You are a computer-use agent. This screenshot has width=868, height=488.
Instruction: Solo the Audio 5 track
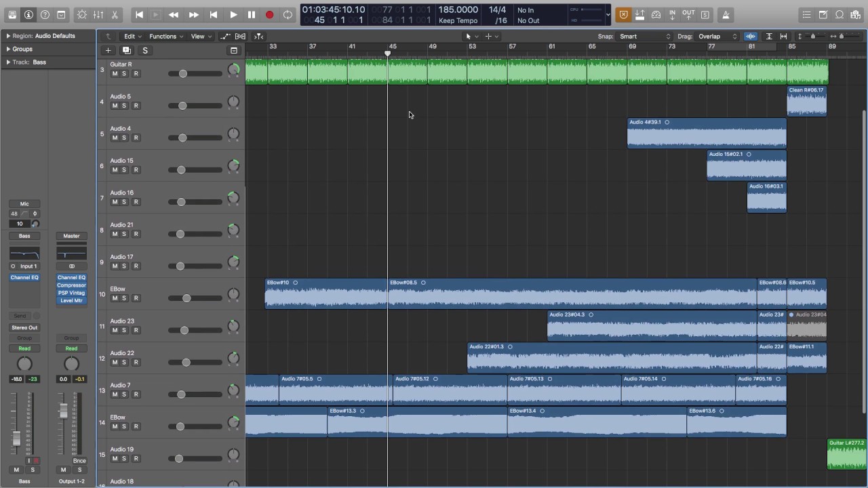pos(124,106)
